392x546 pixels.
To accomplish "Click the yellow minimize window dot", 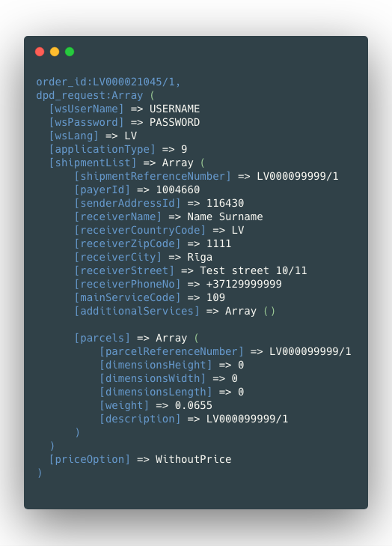I will pyautogui.click(x=55, y=52).
